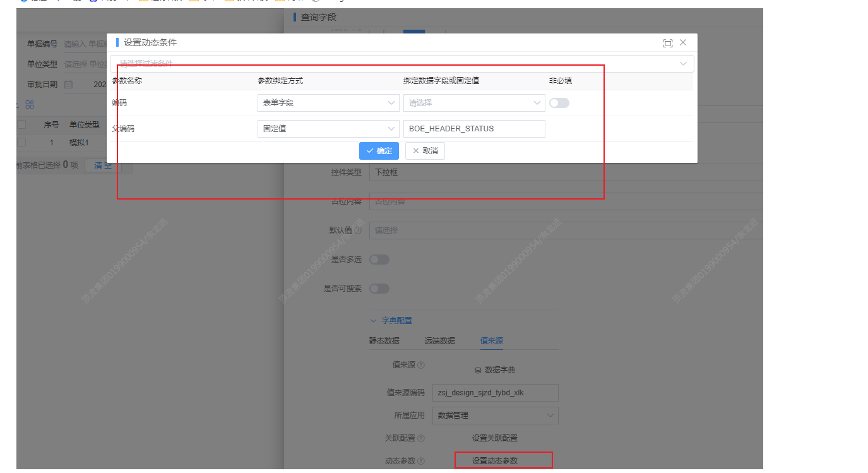Click the 数据字典 database icon
This screenshot has height=473, width=868.
pyautogui.click(x=478, y=370)
